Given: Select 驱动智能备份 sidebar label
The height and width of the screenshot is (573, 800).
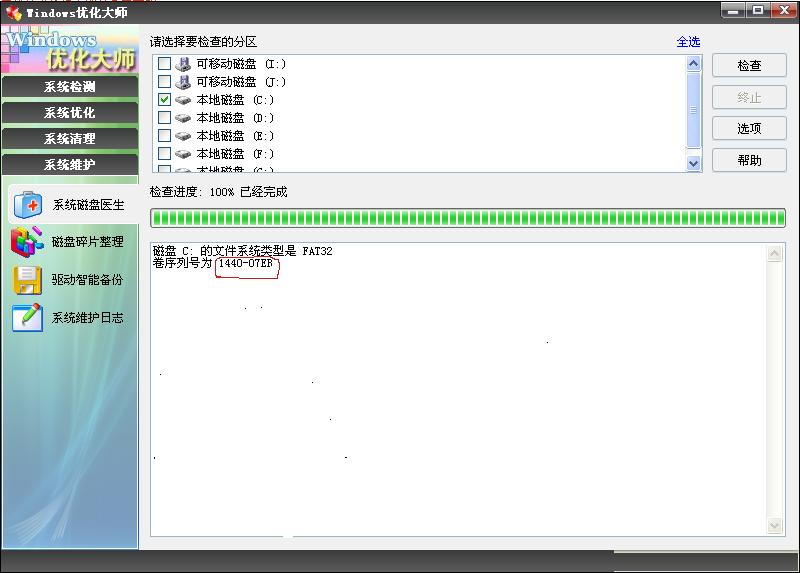Looking at the screenshot, I should point(87,280).
